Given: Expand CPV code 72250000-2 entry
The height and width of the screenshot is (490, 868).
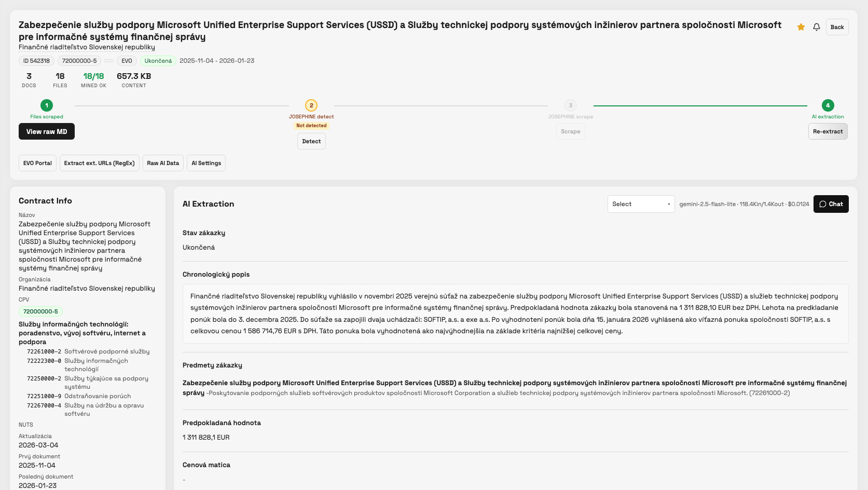Looking at the screenshot, I should coord(44,378).
